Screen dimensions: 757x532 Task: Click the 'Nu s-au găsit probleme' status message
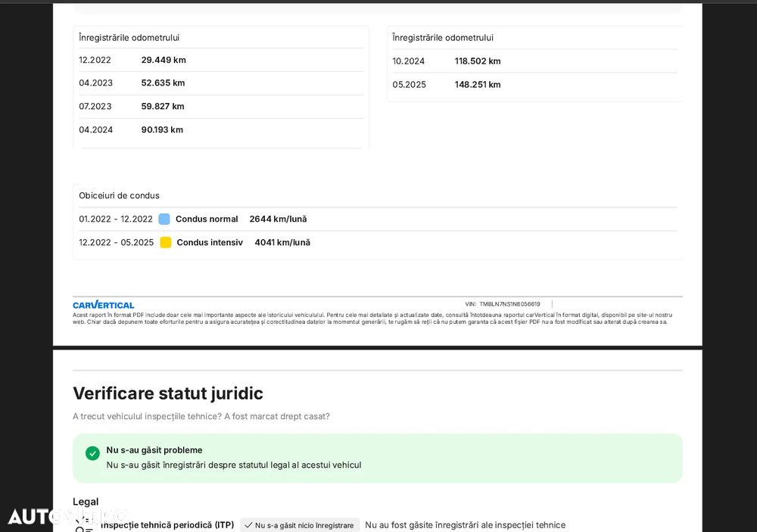(x=154, y=450)
